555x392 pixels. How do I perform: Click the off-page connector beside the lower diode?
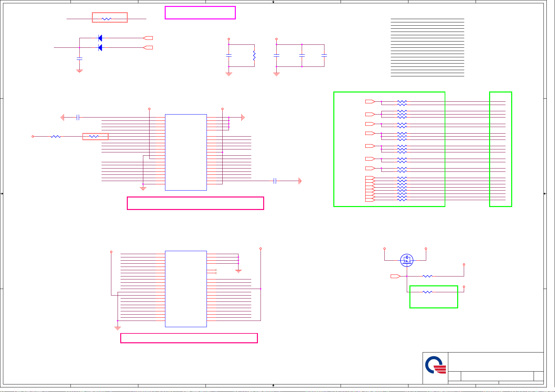point(148,48)
